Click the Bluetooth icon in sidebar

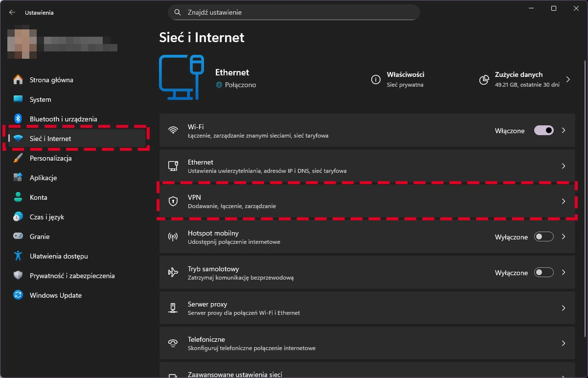18,119
